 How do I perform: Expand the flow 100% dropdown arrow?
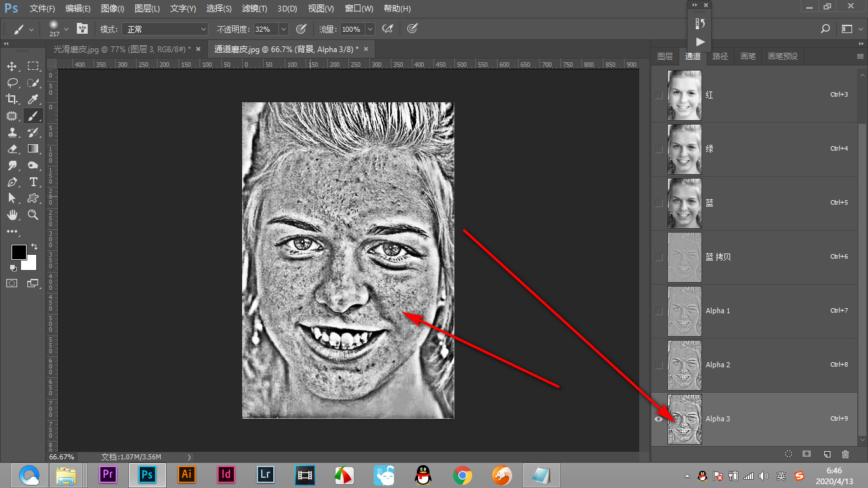click(x=370, y=29)
